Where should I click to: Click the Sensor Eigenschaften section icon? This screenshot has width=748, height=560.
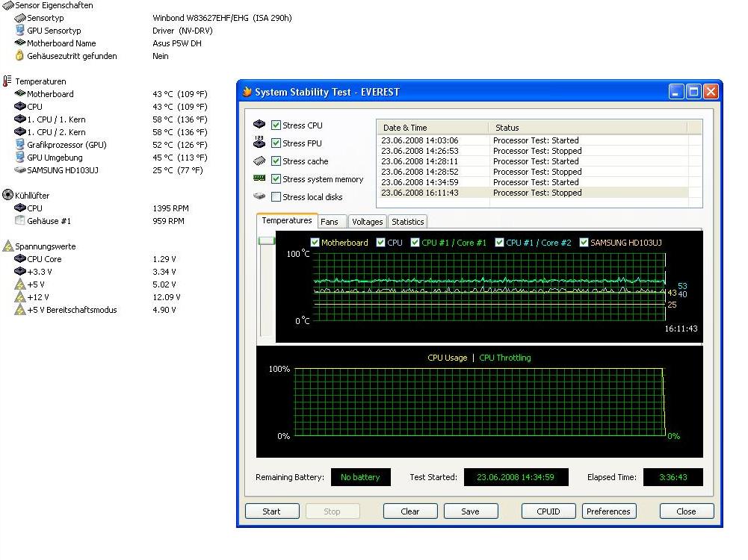[8, 6]
